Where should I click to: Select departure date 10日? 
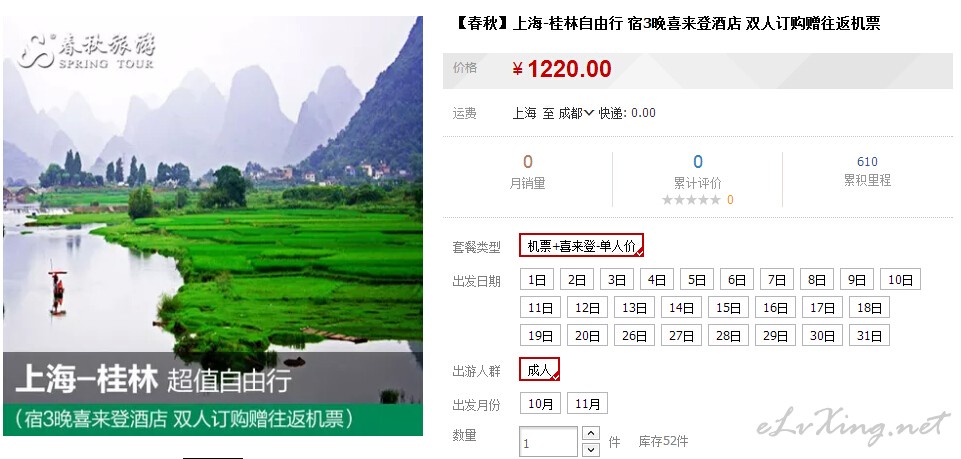click(x=900, y=279)
